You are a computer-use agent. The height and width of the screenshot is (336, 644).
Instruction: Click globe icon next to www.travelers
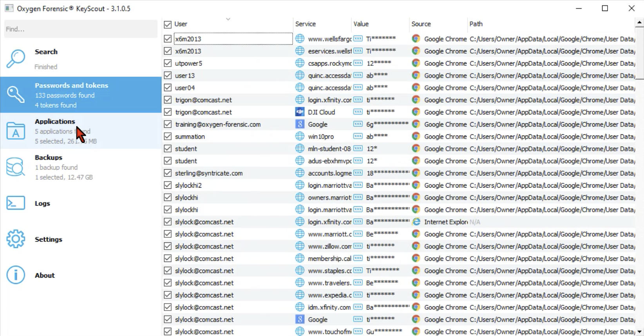pyautogui.click(x=300, y=283)
